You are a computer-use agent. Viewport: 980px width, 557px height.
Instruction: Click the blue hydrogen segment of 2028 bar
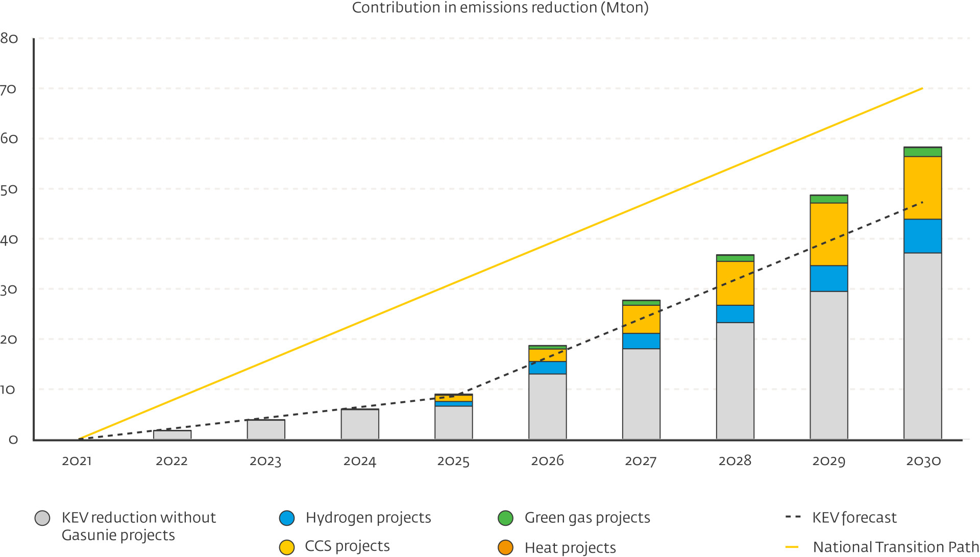[x=735, y=314]
